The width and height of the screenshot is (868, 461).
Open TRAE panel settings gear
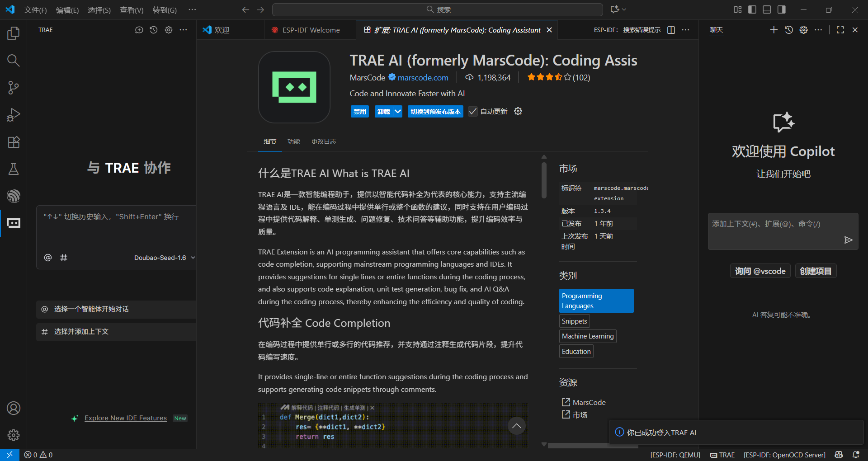pos(169,30)
